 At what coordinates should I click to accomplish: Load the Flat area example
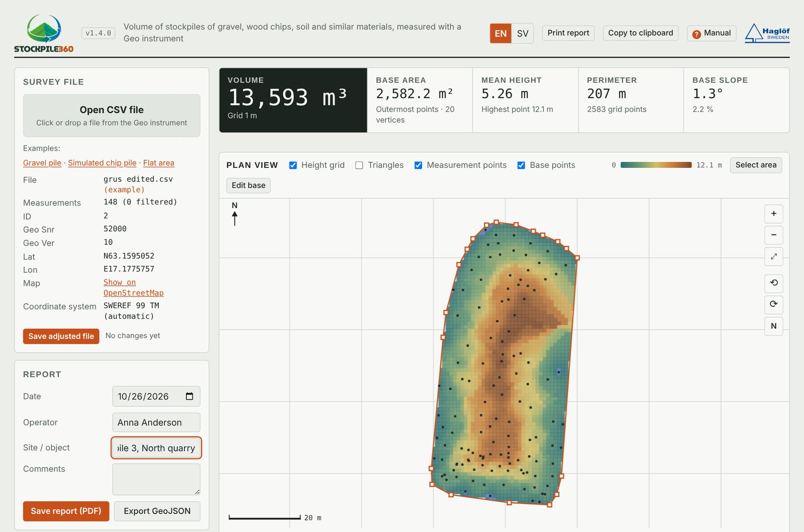click(159, 163)
